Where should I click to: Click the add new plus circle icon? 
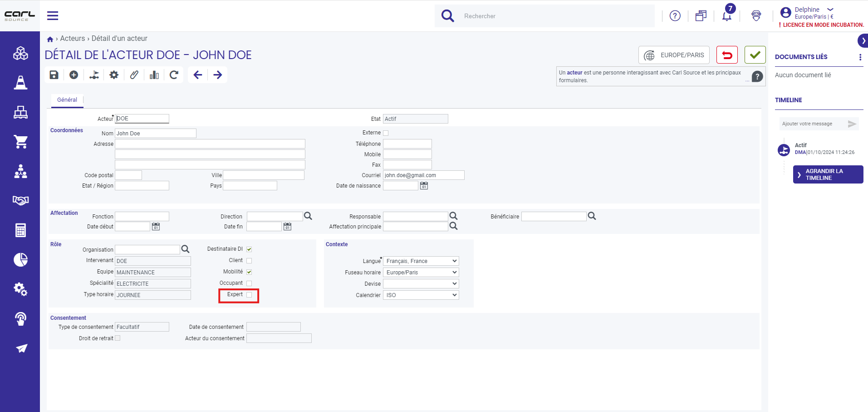[x=74, y=75]
